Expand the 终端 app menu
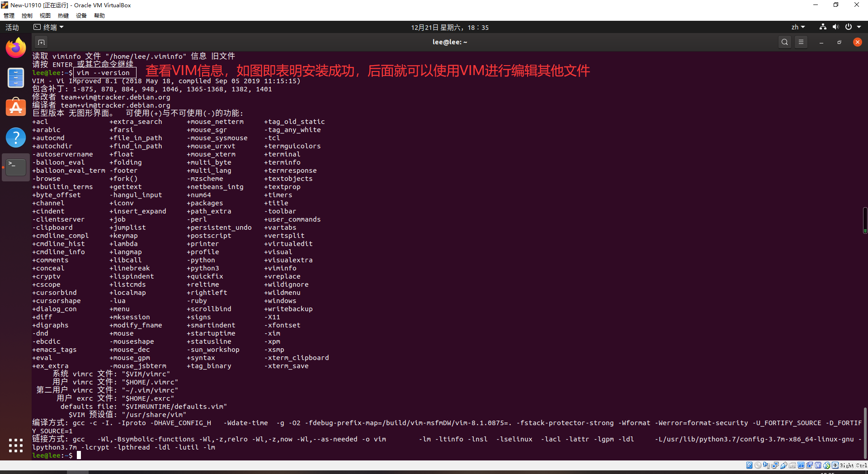The image size is (868, 474). coord(49,28)
